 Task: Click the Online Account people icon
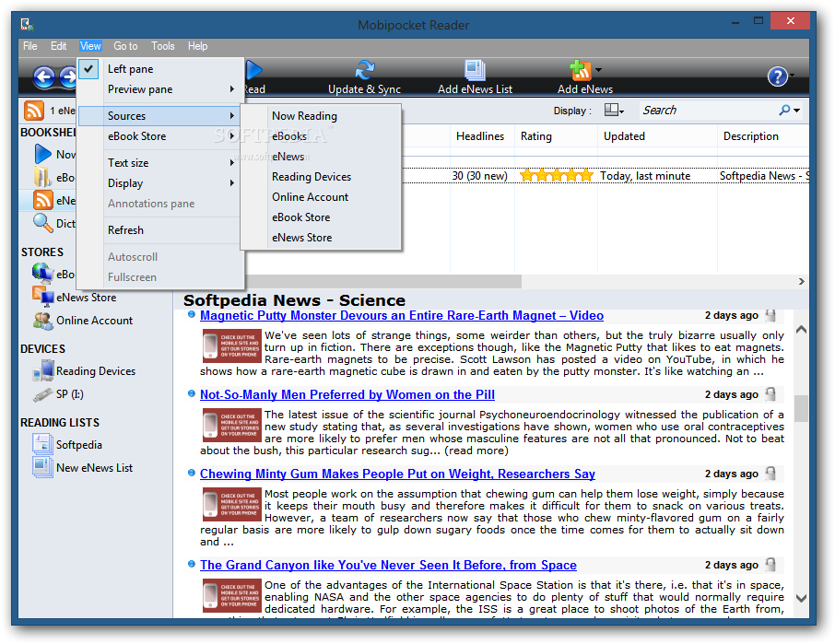[43, 321]
